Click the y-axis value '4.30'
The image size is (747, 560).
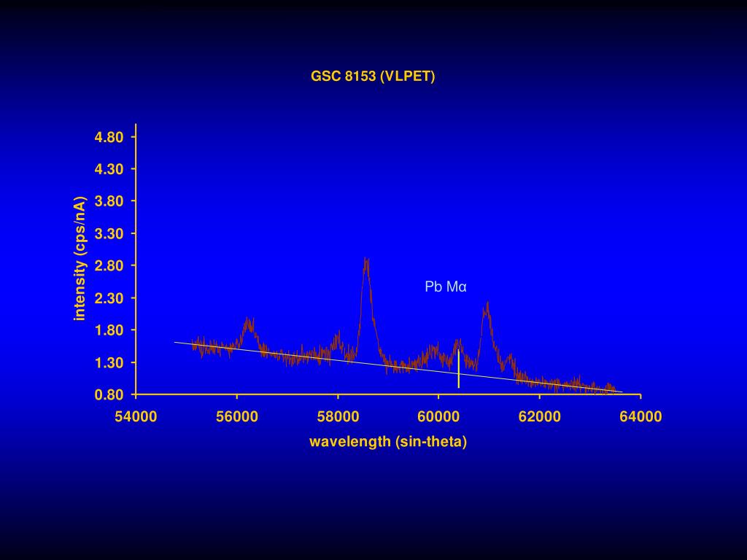pyautogui.click(x=109, y=169)
